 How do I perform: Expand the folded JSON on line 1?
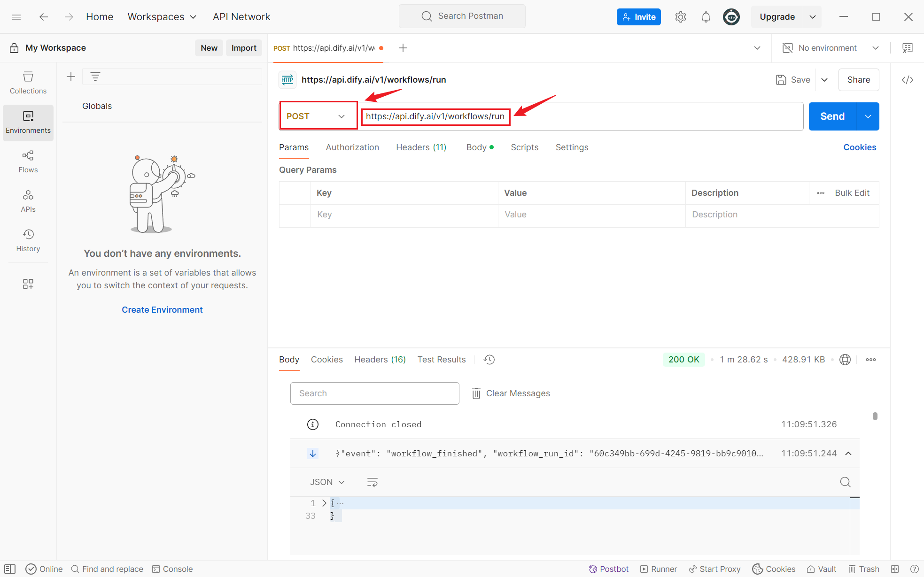324,503
